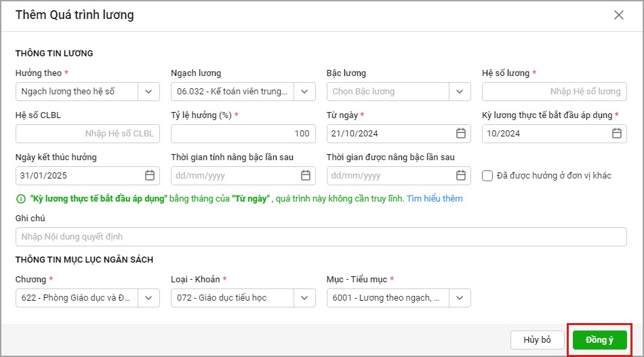
Task: Open calendar picker for Từ ngày
Action: [x=461, y=134]
